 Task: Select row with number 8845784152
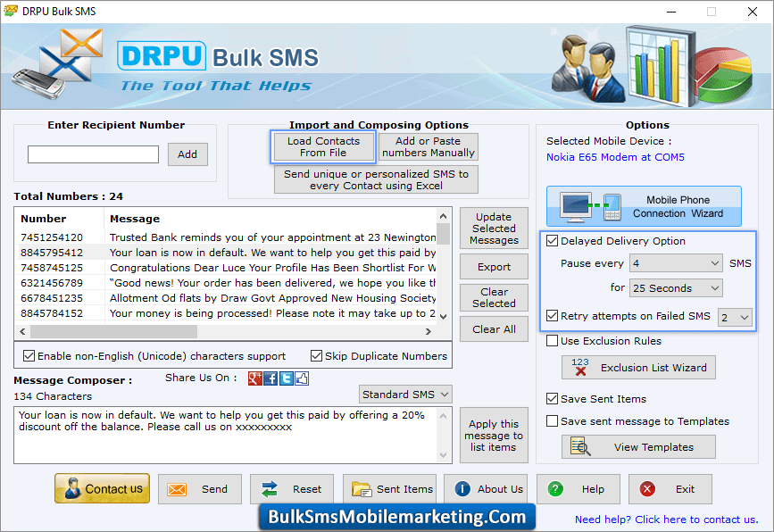point(228,313)
